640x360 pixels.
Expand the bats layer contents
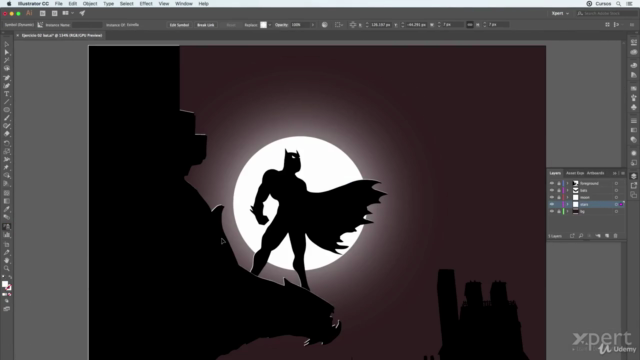click(x=567, y=190)
